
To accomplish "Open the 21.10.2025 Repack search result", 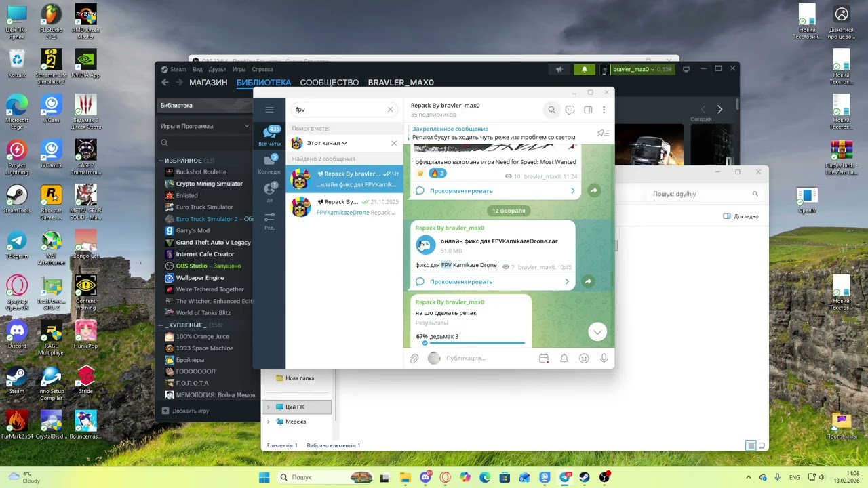I will (x=344, y=207).
